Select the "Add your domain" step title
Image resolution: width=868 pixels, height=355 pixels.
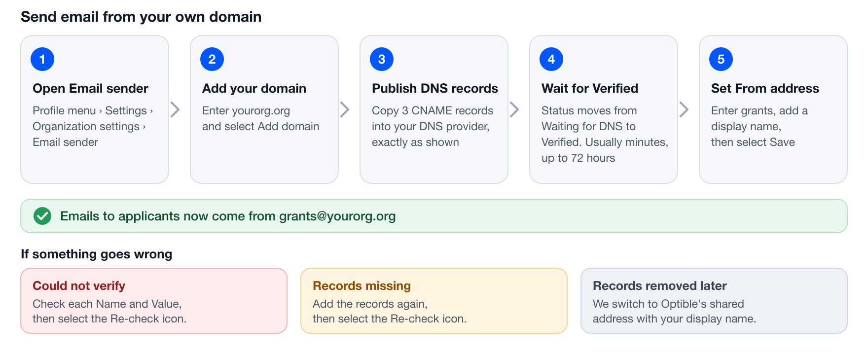click(x=254, y=88)
